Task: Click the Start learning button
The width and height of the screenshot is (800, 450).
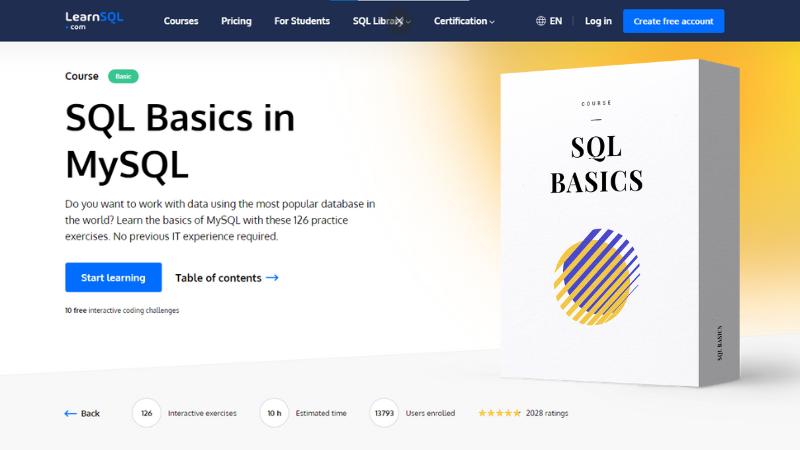Action: click(113, 278)
